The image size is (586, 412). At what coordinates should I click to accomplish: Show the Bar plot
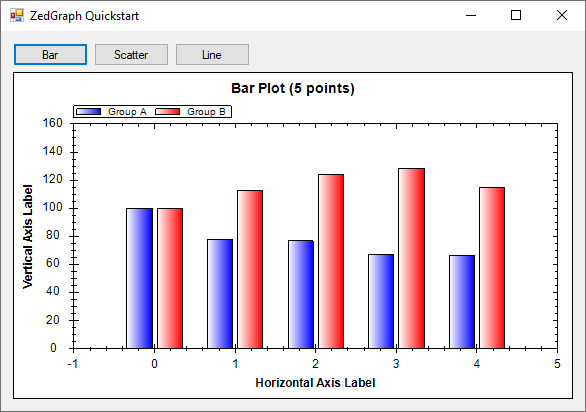[x=50, y=55]
